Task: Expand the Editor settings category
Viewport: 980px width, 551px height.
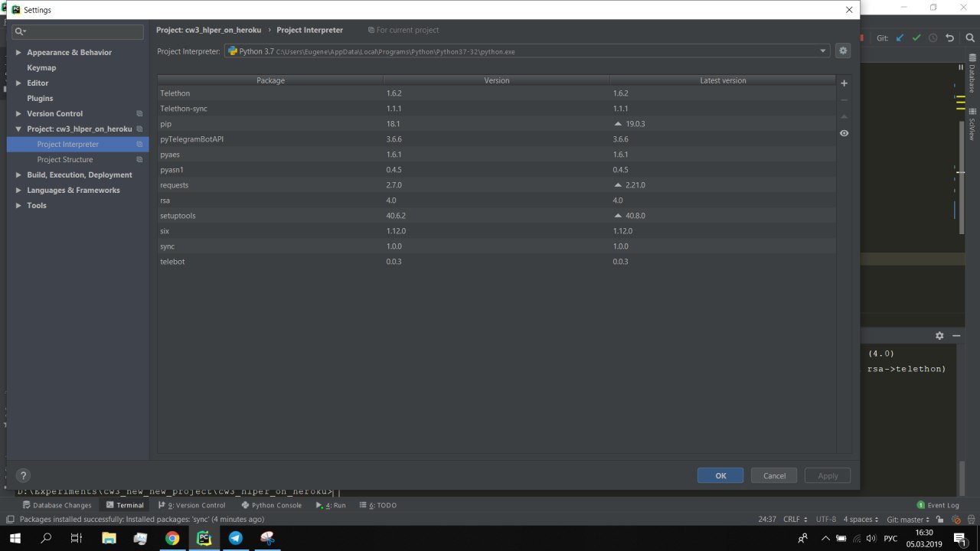Action: (19, 83)
